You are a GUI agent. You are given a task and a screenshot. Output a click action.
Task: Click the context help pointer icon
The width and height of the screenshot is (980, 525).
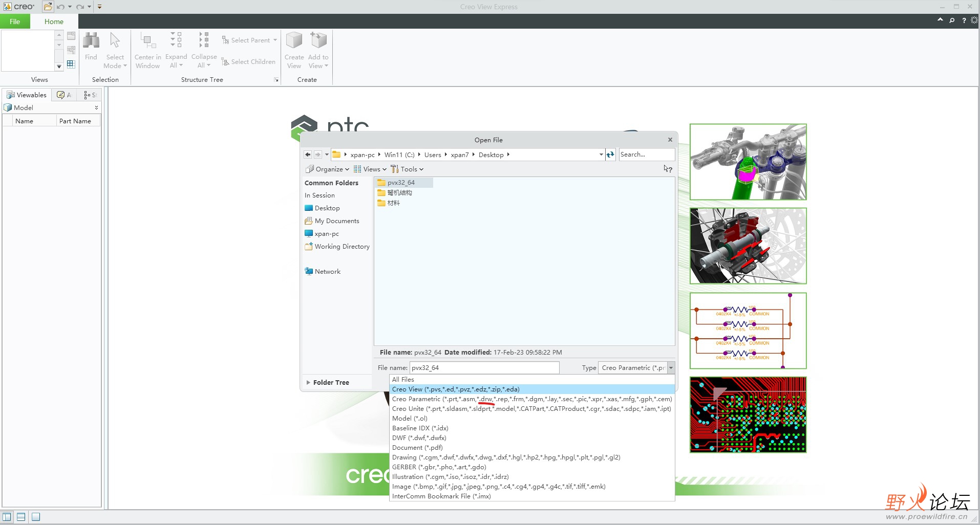point(668,169)
